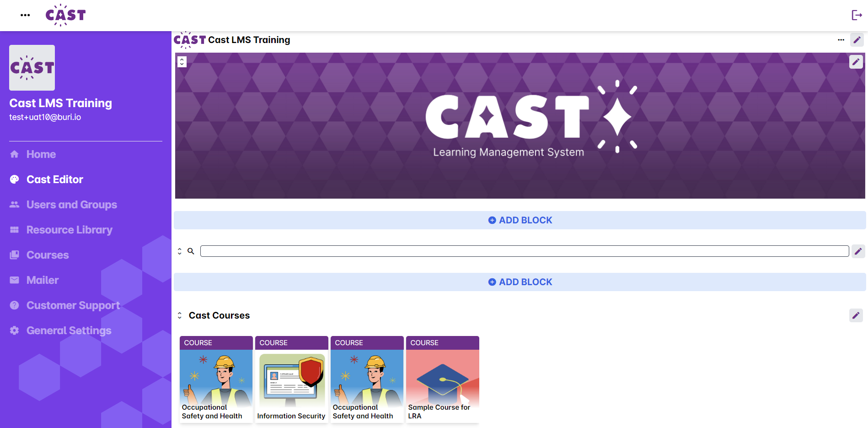Click the Cast Courses heading

coord(220,315)
